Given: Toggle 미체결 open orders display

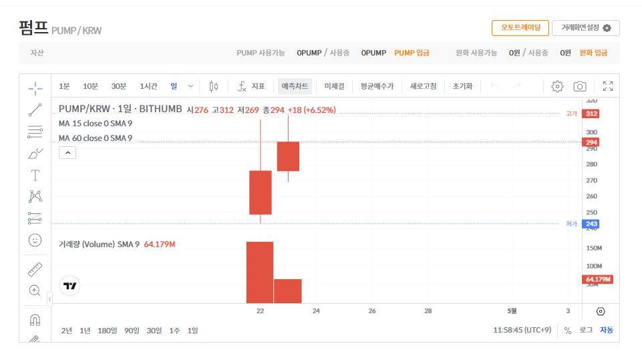Looking at the screenshot, I should (x=335, y=86).
